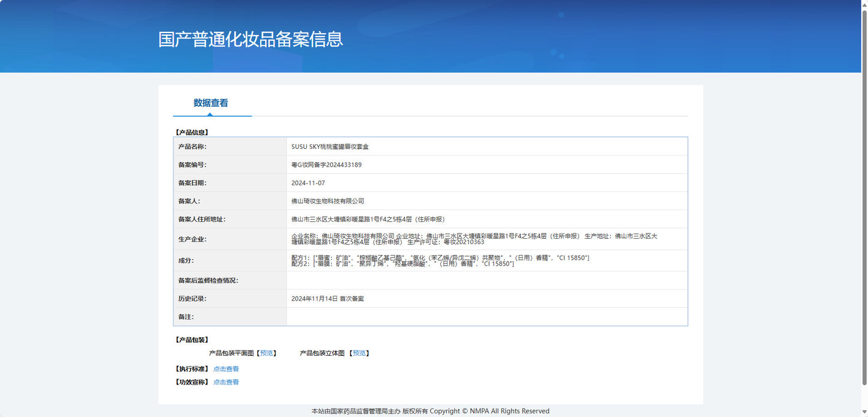This screenshot has height=417, width=868.
Task: Click the NMPA copyright footer text
Action: 430,411
